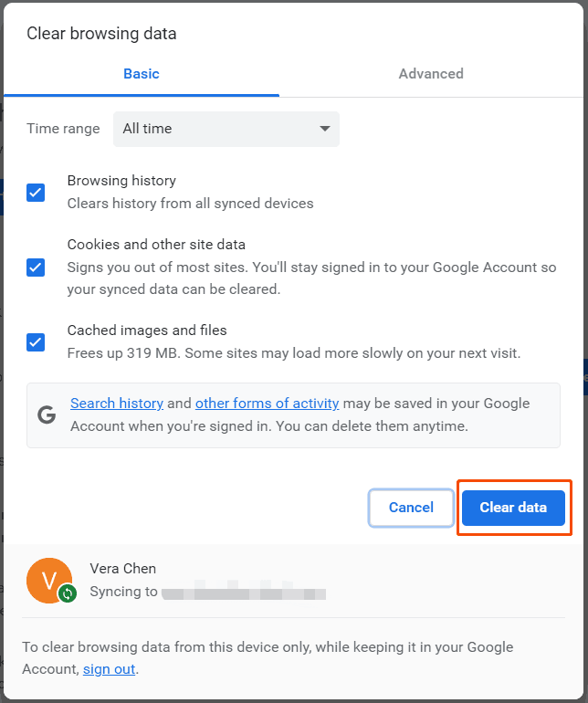Screen dimensions: 588x703
Task: Follow the other forms of activity link
Action: pos(267,403)
